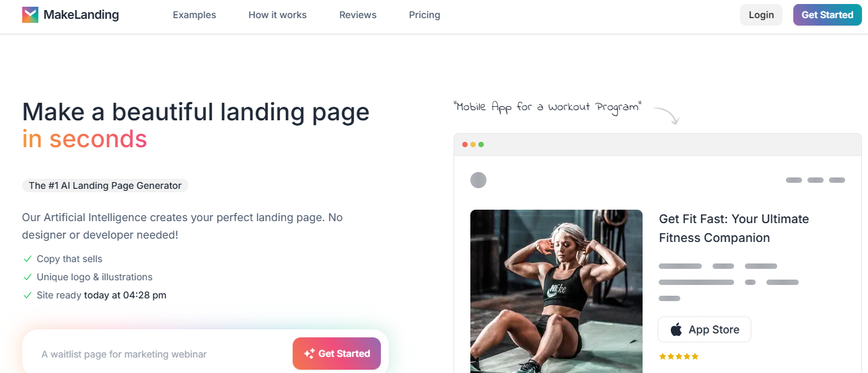Click the yellow dot in mock browser window
Viewport: 868px width, 373px height.
[x=473, y=144]
